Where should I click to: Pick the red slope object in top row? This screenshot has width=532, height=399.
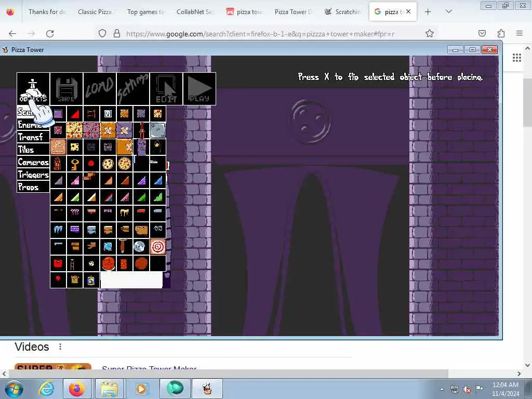pyautogui.click(x=75, y=114)
